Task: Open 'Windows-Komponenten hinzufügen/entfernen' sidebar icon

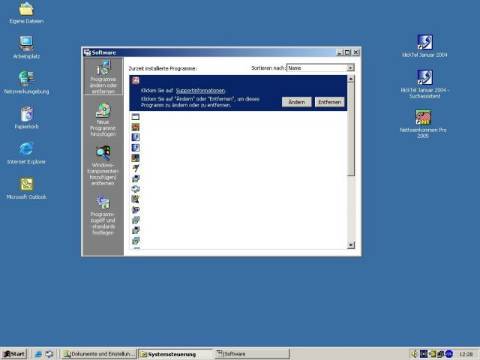Action: (x=103, y=165)
